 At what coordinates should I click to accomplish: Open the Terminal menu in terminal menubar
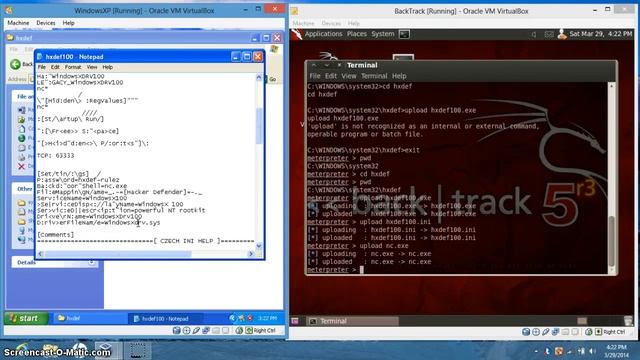pyautogui.click(x=374, y=76)
